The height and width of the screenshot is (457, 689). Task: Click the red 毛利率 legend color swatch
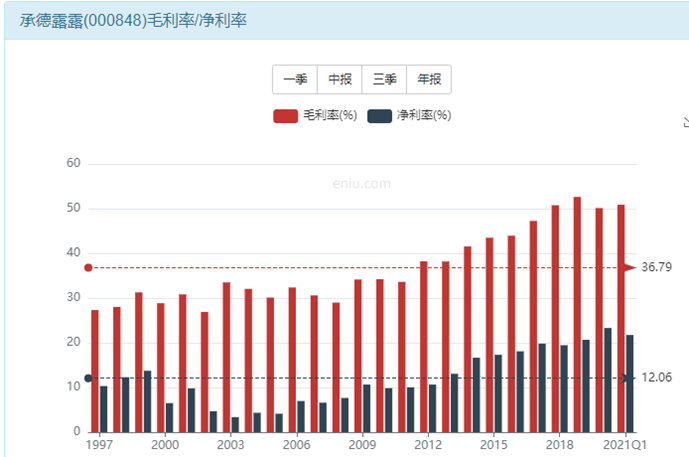coord(286,116)
